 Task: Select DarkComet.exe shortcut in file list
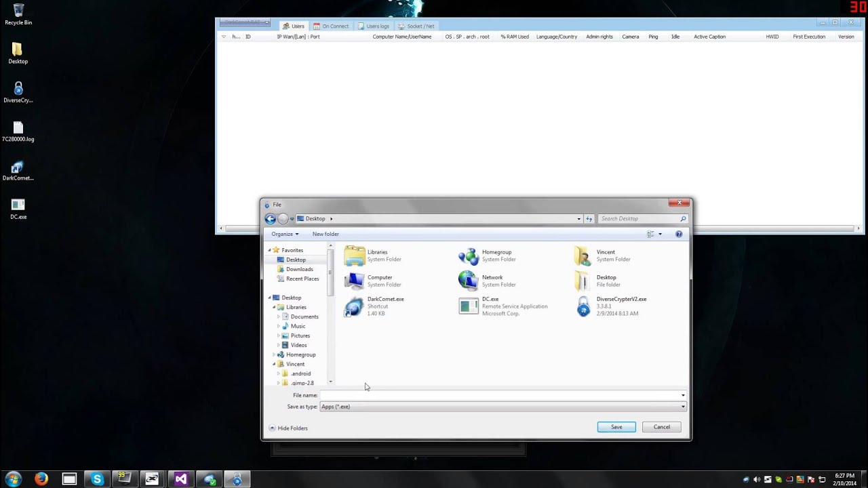374,306
